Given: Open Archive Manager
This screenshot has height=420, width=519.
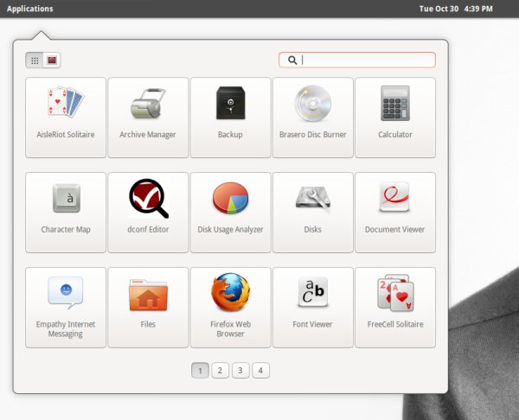Looking at the screenshot, I should (148, 118).
